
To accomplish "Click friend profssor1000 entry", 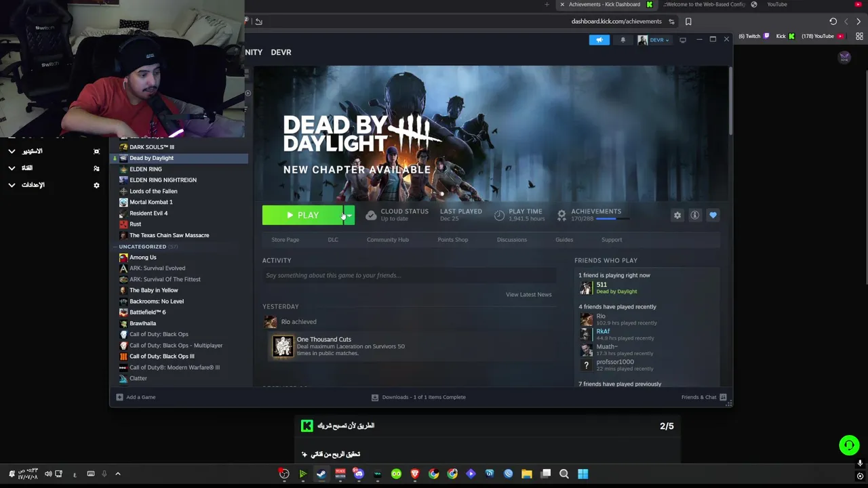I will pos(616,365).
